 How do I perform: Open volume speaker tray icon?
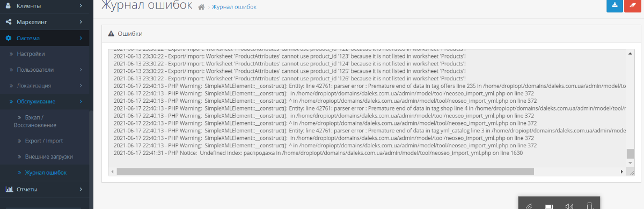coord(569,206)
